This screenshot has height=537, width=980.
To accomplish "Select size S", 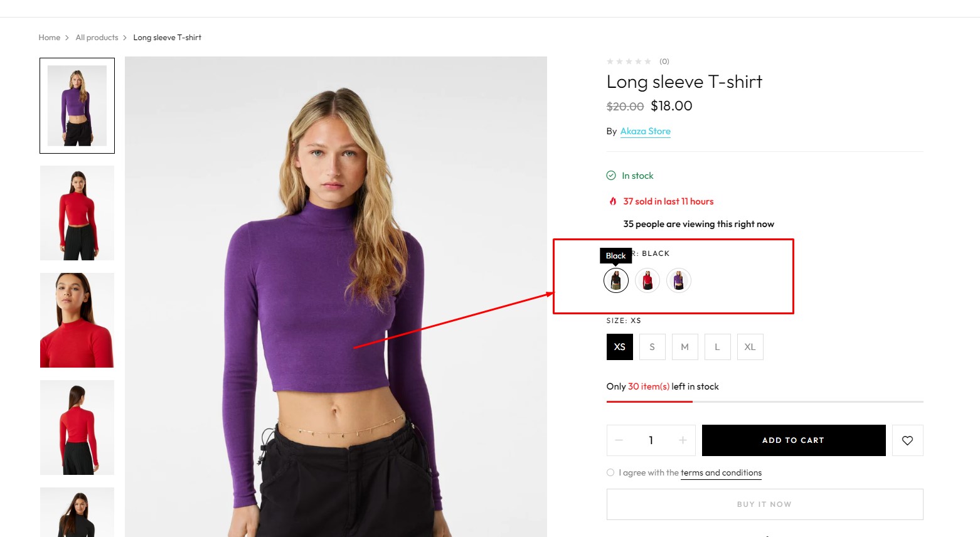I will pos(652,347).
